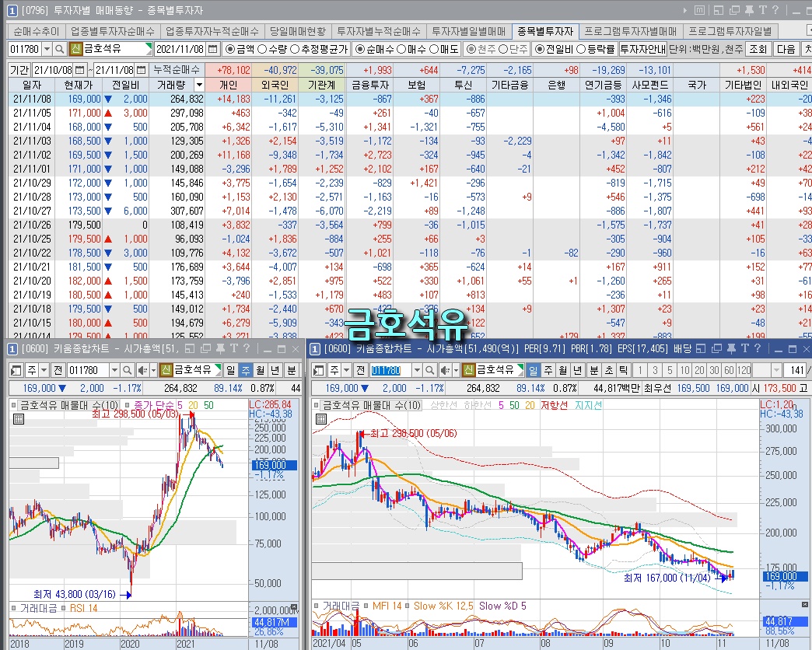Select the 매수 radio option beside 순매수
812x650 pixels.
coord(401,49)
